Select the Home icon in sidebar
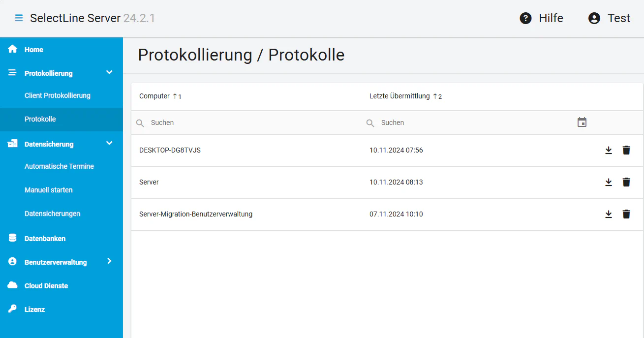The height and width of the screenshot is (338, 644). point(12,49)
